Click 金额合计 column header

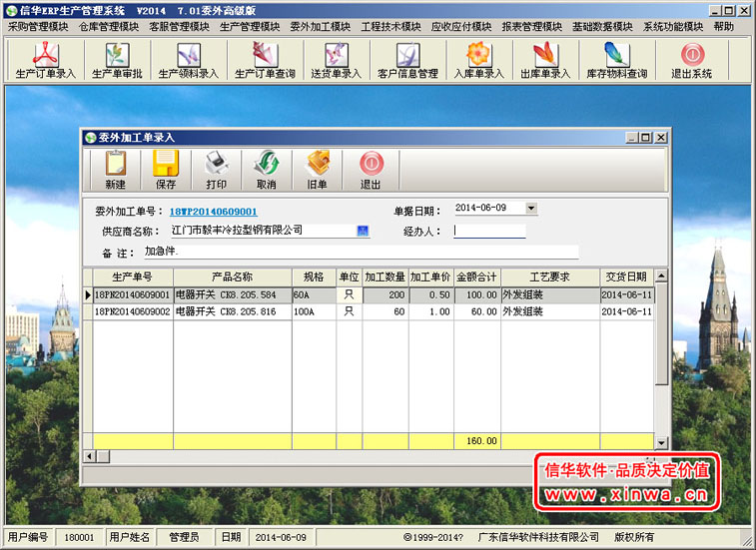[x=476, y=276]
